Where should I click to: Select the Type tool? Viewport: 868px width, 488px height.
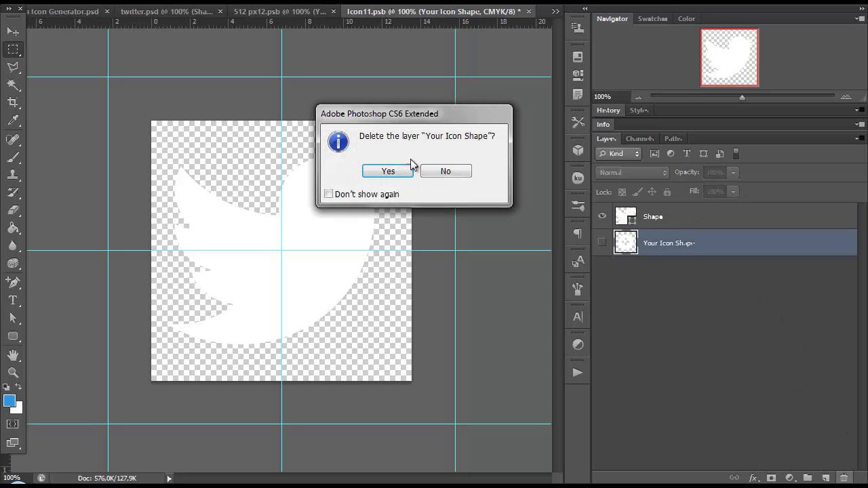pyautogui.click(x=14, y=299)
